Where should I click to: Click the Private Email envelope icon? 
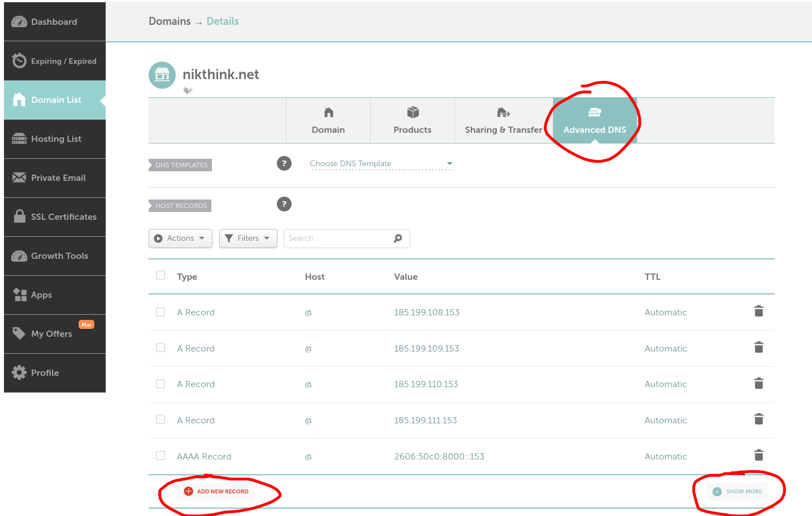[19, 177]
